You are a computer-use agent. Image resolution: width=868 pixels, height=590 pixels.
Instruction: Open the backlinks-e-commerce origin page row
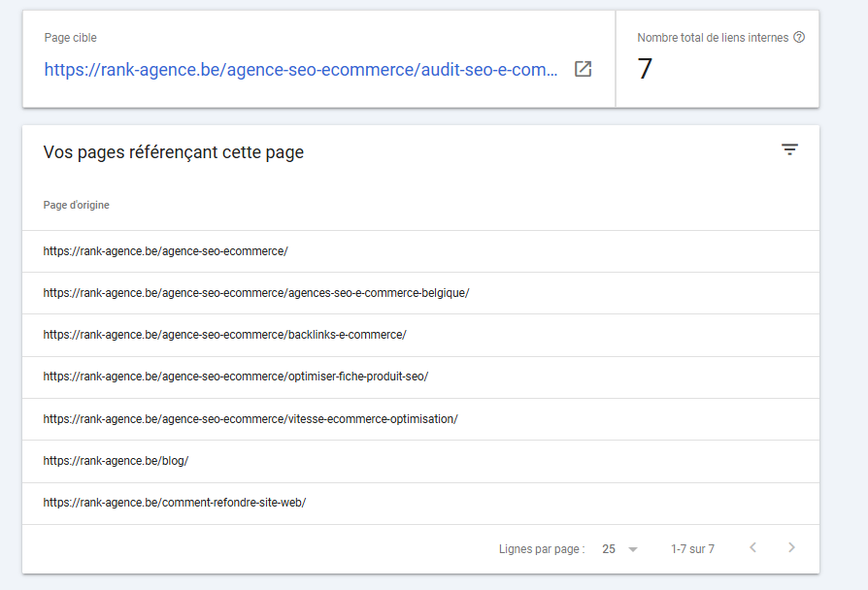coord(224,335)
